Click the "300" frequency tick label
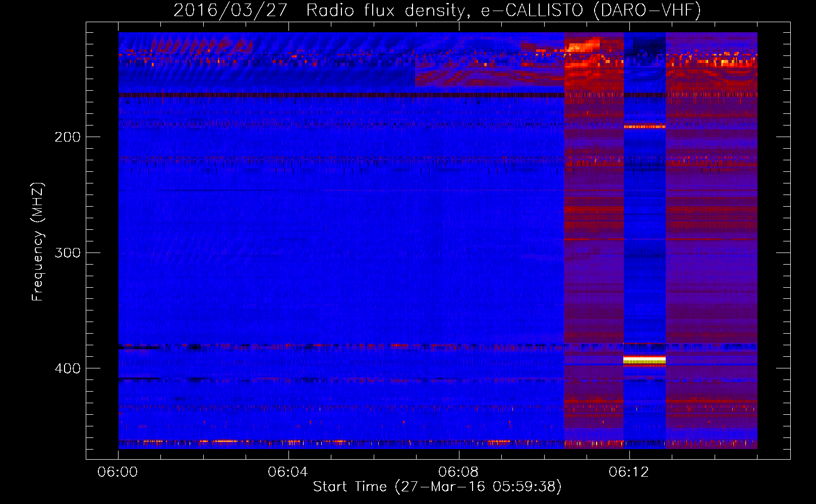Image resolution: width=816 pixels, height=504 pixels. pyautogui.click(x=68, y=253)
